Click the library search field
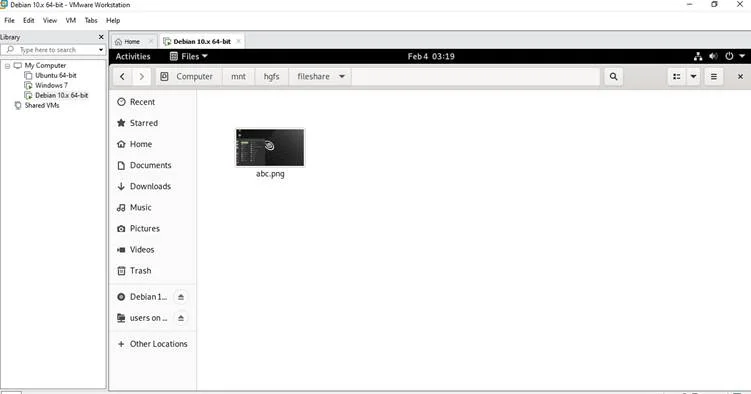 (53, 50)
